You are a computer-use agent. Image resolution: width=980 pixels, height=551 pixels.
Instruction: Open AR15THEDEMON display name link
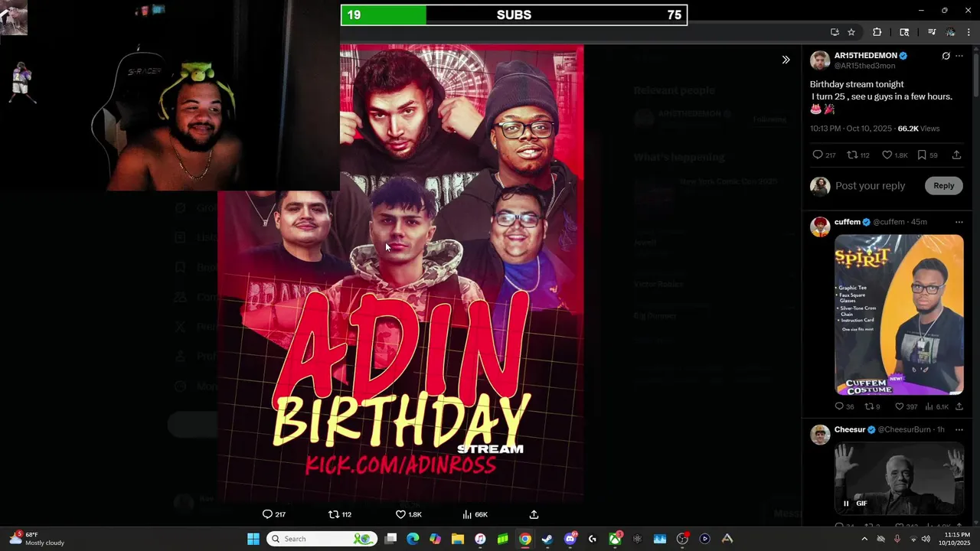click(x=865, y=56)
